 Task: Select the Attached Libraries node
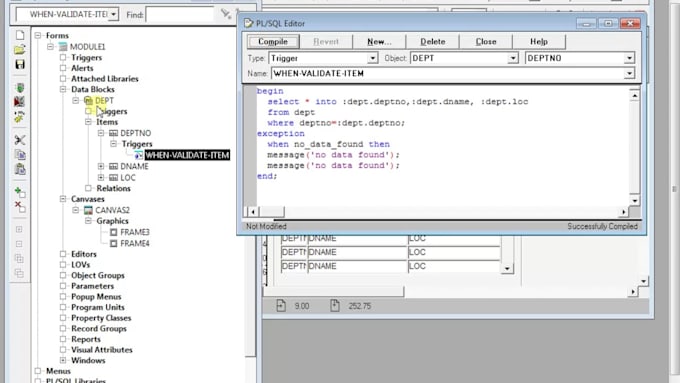[105, 79]
